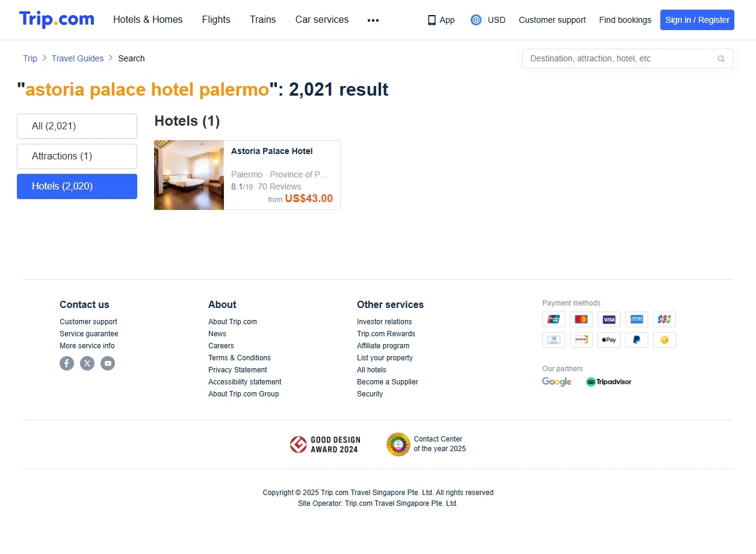Click the search magnifier icon

721,59
